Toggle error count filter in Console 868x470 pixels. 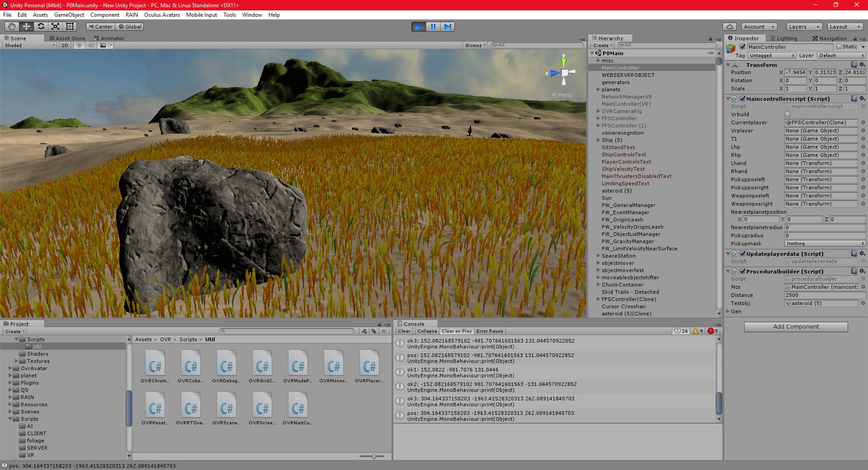click(713, 331)
